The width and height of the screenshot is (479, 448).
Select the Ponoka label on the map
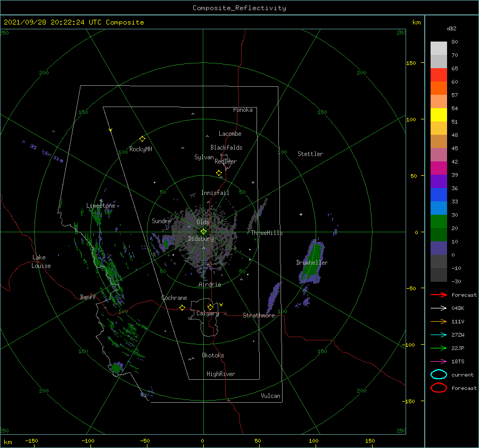tap(243, 110)
